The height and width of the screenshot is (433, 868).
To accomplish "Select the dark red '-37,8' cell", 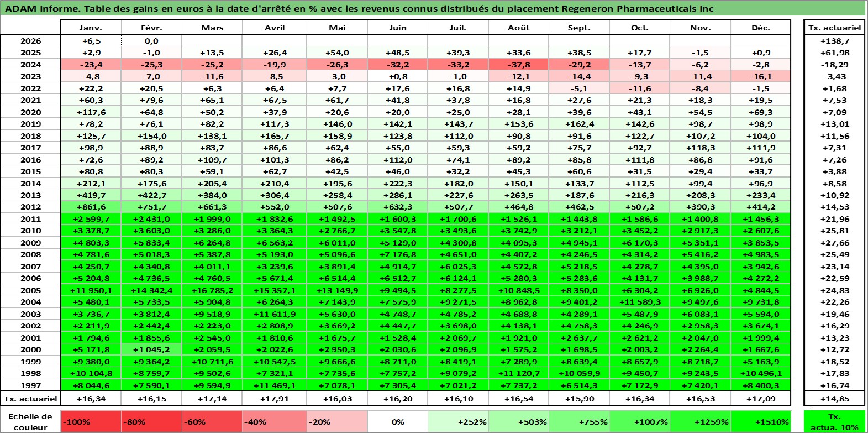I will tap(518, 65).
